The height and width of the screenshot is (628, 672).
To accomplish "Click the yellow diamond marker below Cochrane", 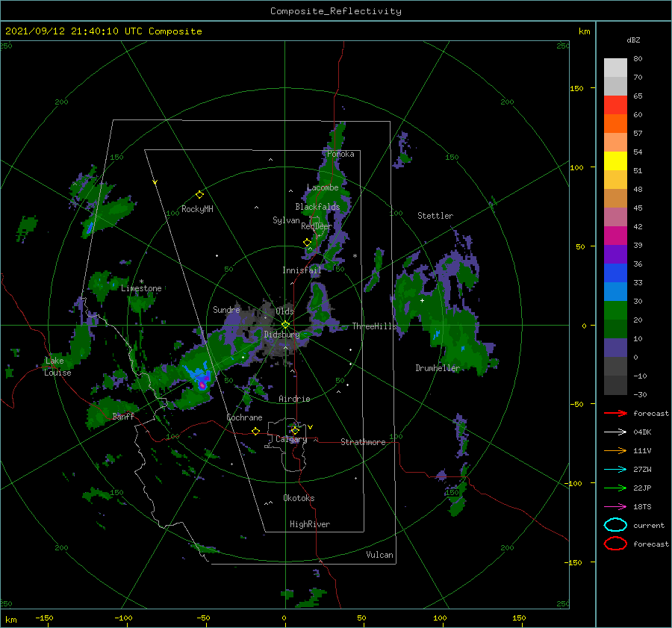I will [x=256, y=432].
